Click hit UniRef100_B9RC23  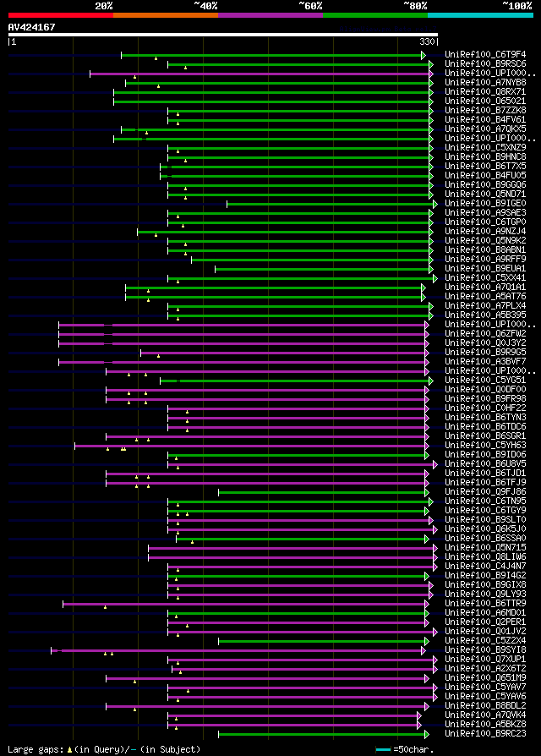click(485, 734)
